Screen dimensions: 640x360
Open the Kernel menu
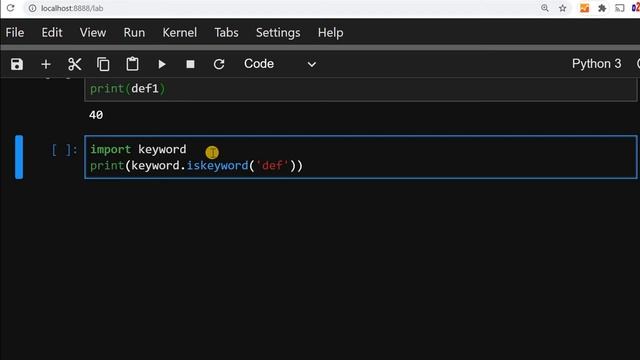(180, 33)
